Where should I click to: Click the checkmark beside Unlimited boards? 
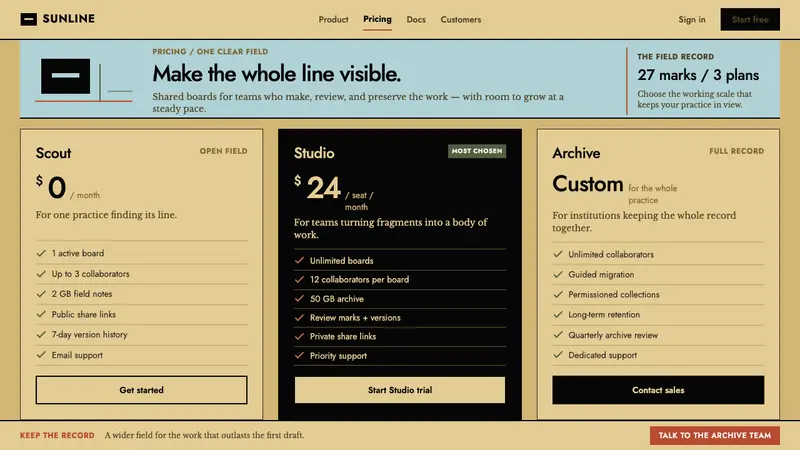(299, 260)
